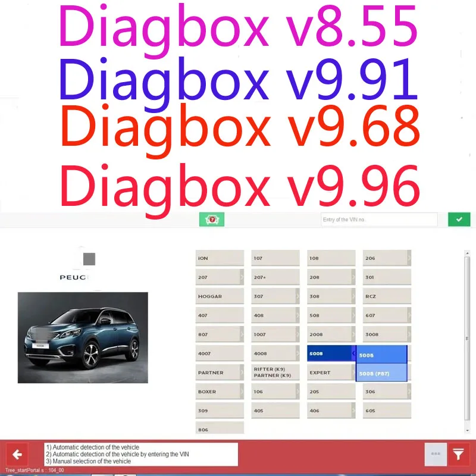Click the green help question mark icon
Image resolution: width=476 pixels, height=476 pixels.
(212, 220)
